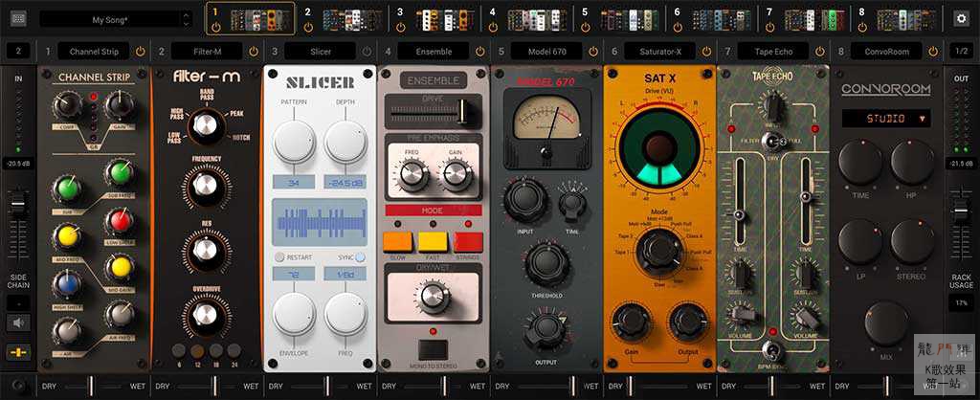The image size is (980, 400).
Task: Click the ConvoRoom MIX knob
Action: click(x=885, y=323)
